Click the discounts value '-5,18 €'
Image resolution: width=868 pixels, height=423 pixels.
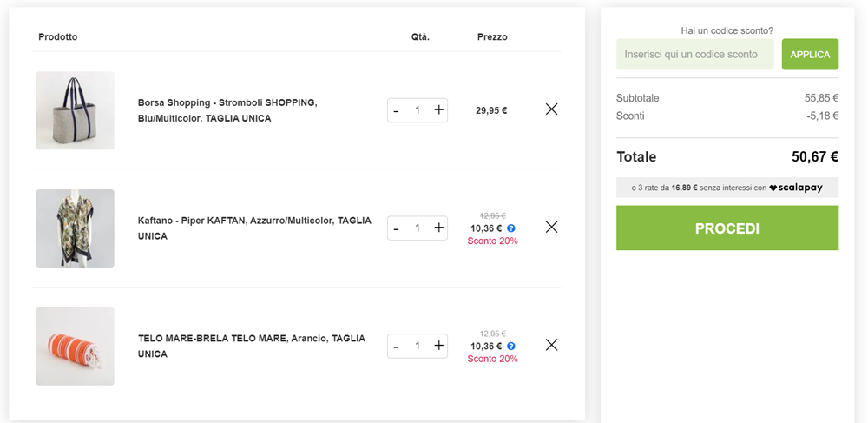click(823, 116)
